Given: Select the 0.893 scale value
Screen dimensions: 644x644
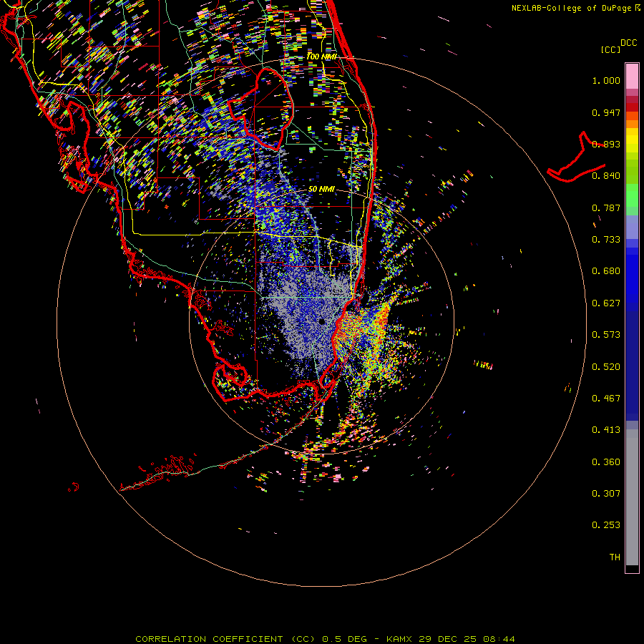Looking at the screenshot, I should click(606, 144).
